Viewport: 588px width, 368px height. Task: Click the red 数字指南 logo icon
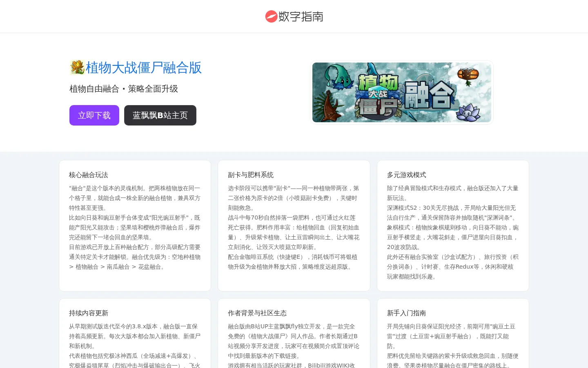[x=271, y=16]
